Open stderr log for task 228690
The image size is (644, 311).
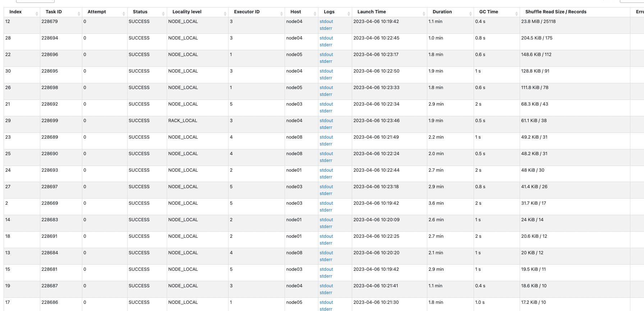click(326, 161)
